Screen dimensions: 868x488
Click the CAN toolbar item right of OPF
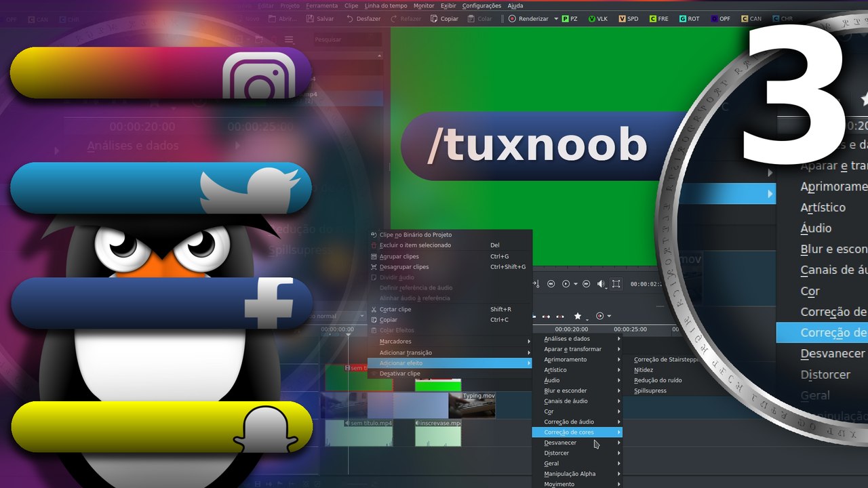pos(751,19)
